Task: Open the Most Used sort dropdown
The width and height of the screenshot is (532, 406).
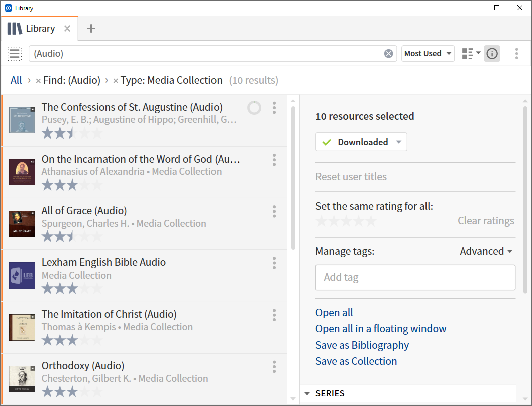Action: tap(428, 54)
